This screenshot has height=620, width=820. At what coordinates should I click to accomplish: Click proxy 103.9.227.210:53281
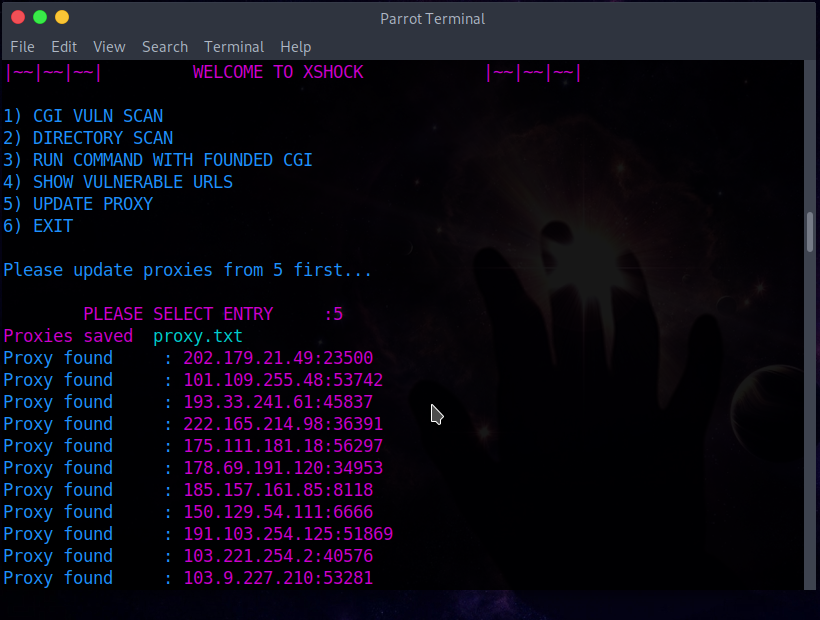pos(278,578)
